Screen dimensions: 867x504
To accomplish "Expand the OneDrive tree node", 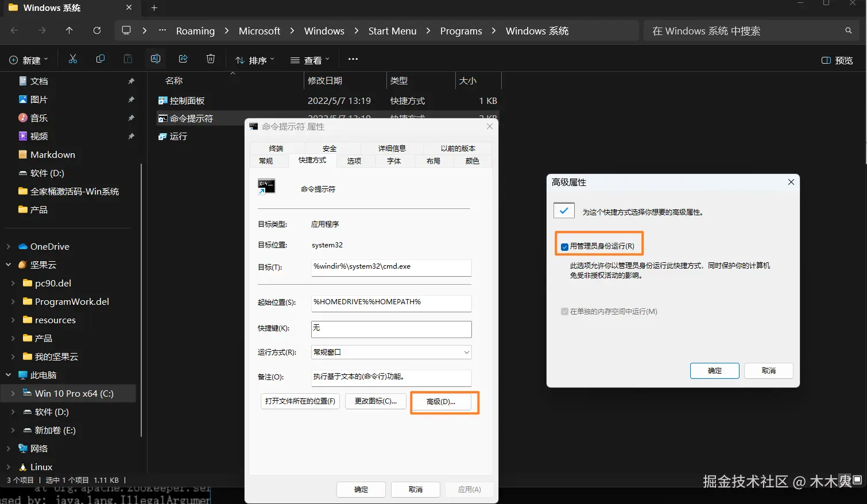I will coord(8,246).
